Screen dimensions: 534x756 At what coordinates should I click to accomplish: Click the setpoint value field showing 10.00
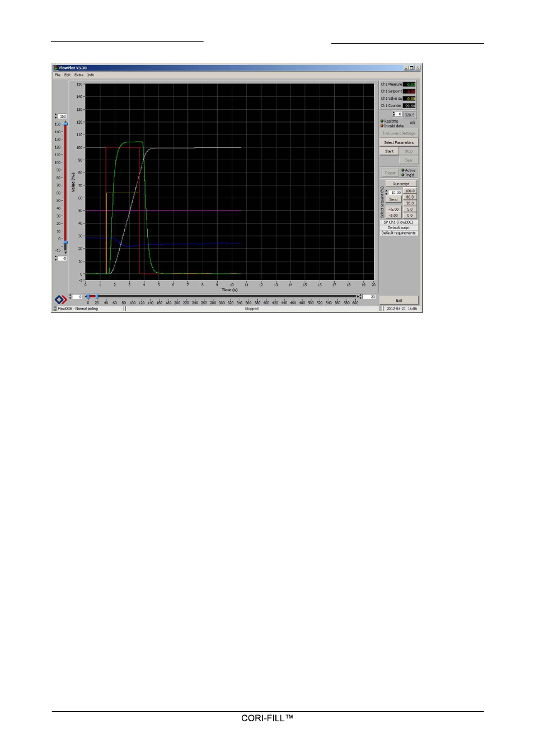395,193
